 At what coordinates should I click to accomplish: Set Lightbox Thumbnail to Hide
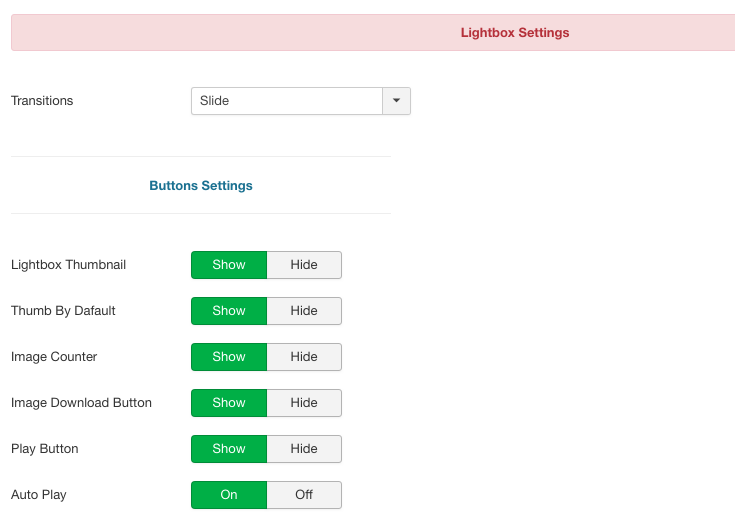[304, 265]
